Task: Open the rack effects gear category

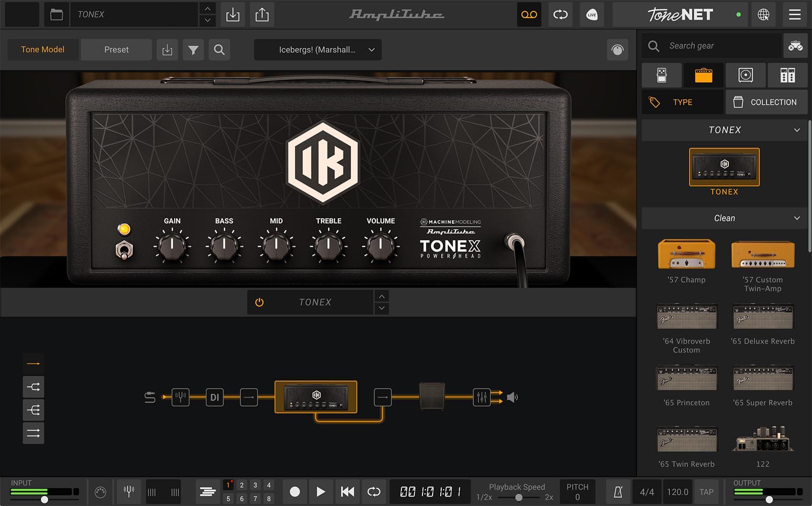Action: coord(787,75)
